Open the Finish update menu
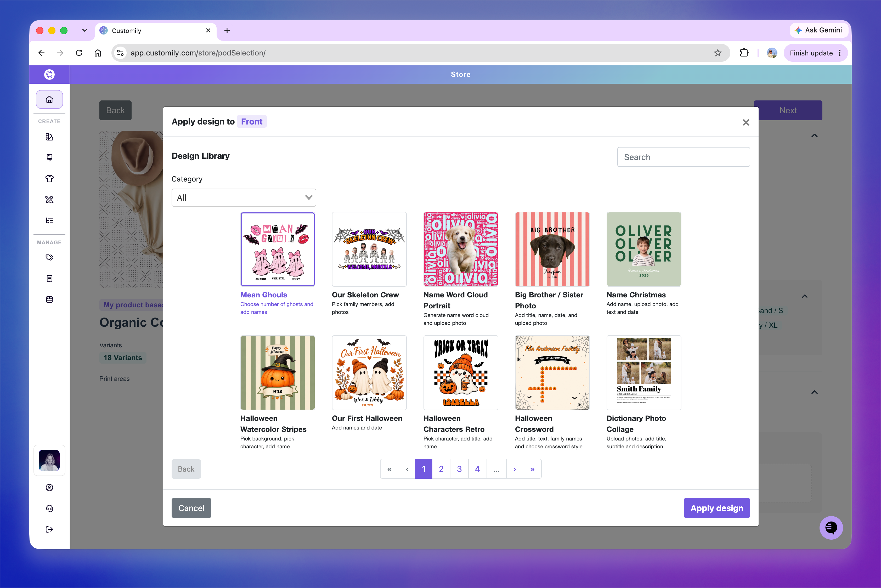Image resolution: width=881 pixels, height=588 pixels. [x=815, y=53]
